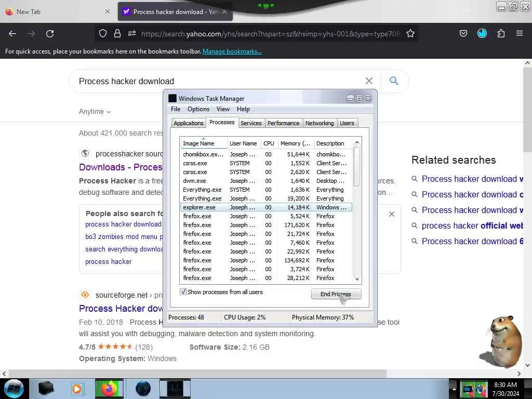Switch to the Users tab
532x399 pixels.
(347, 123)
